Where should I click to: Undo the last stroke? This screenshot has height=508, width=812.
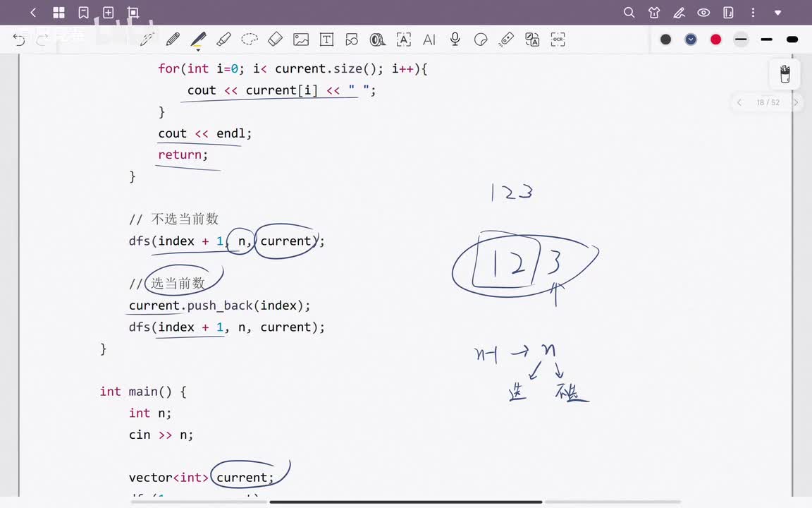[19, 40]
